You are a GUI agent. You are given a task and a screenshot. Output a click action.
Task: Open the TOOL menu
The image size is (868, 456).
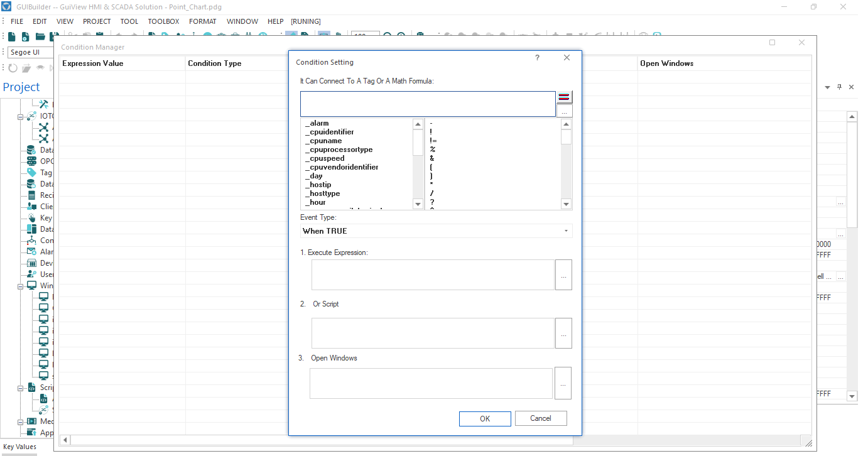tap(129, 21)
